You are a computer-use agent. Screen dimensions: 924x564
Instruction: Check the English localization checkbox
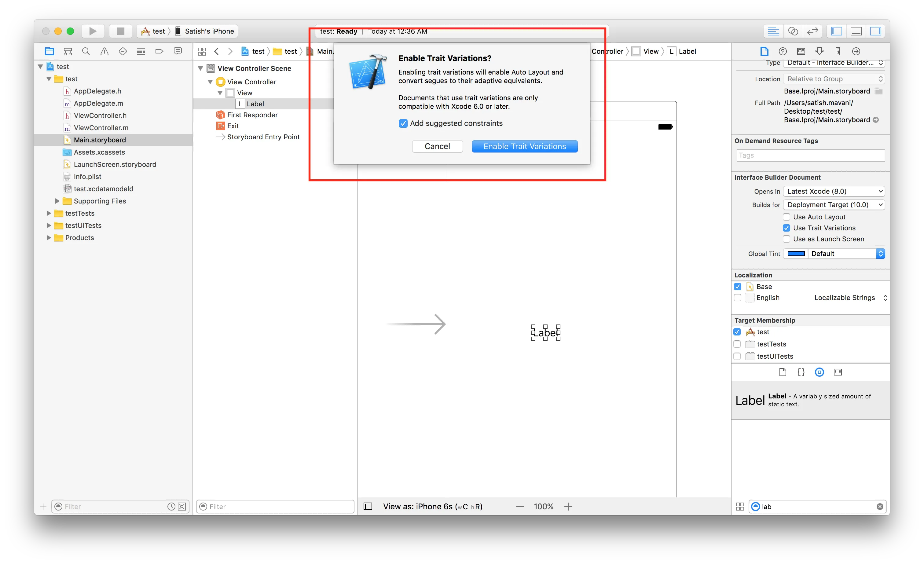(x=738, y=298)
